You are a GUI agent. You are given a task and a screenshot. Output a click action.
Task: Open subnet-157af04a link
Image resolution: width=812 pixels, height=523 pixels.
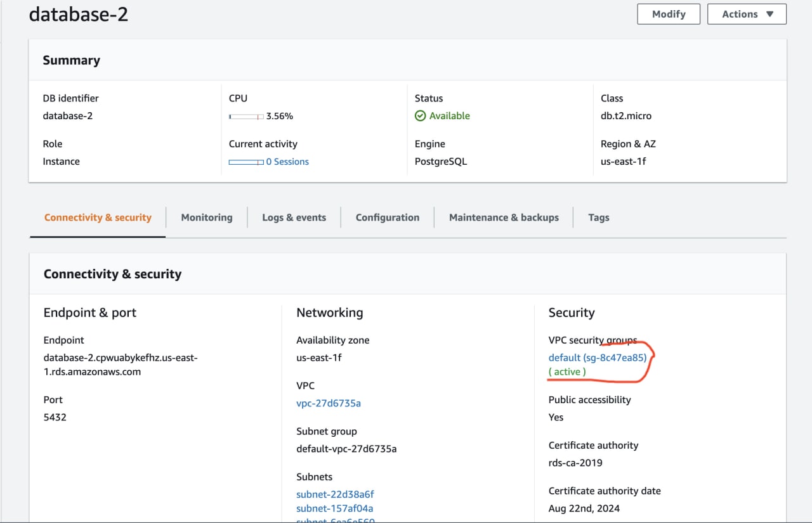(x=334, y=508)
